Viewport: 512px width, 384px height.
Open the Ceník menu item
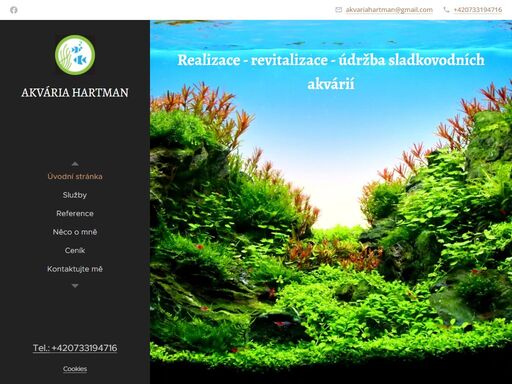[x=75, y=250]
